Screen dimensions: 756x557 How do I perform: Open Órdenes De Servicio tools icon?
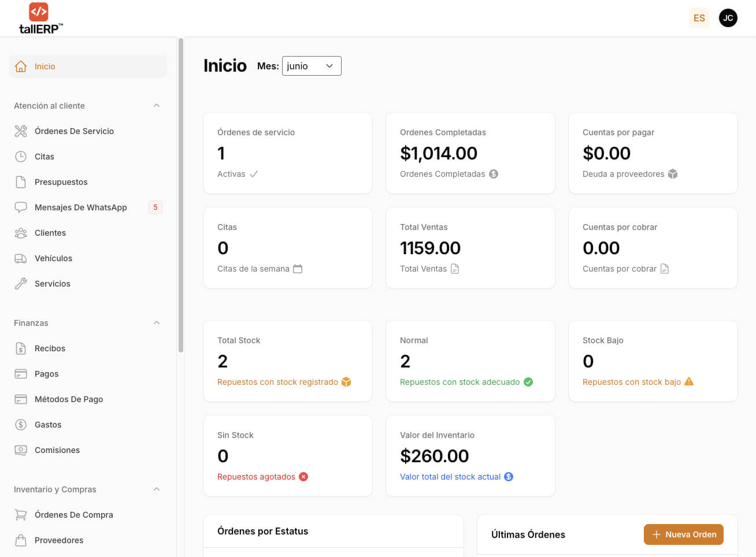[x=21, y=131]
